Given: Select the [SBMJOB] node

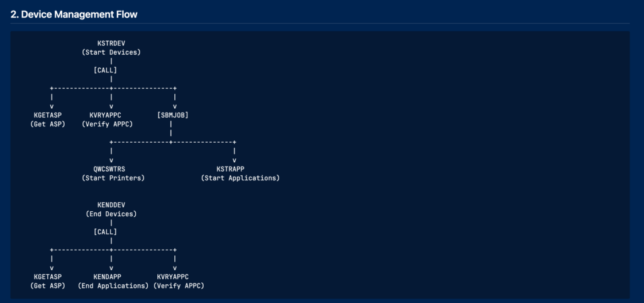Looking at the screenshot, I should coord(173,116).
